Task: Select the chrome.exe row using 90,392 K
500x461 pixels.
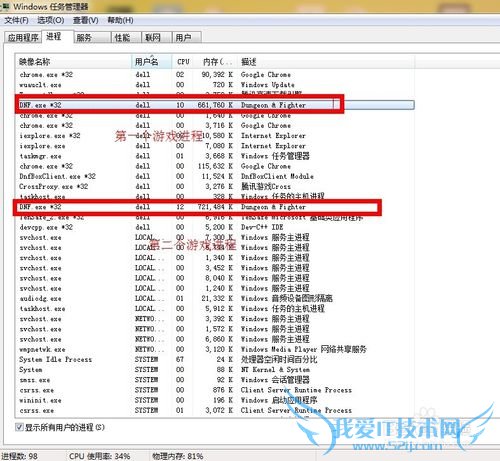Action: click(215, 75)
